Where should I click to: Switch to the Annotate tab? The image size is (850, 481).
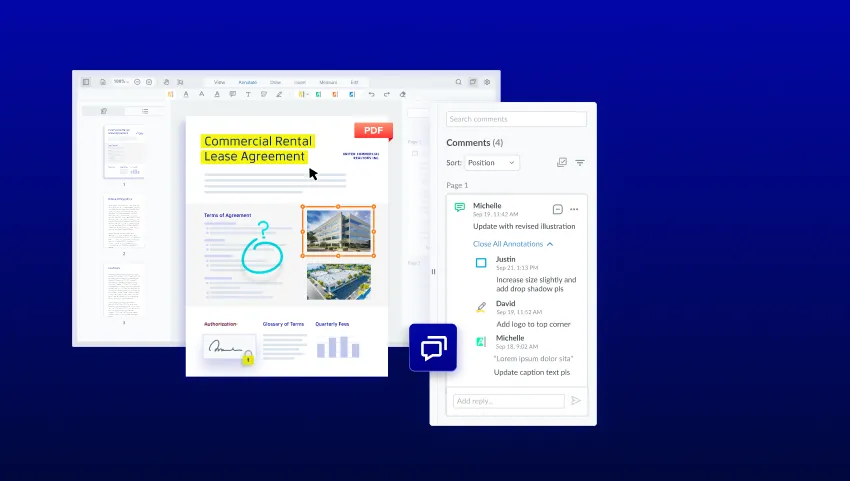click(248, 82)
